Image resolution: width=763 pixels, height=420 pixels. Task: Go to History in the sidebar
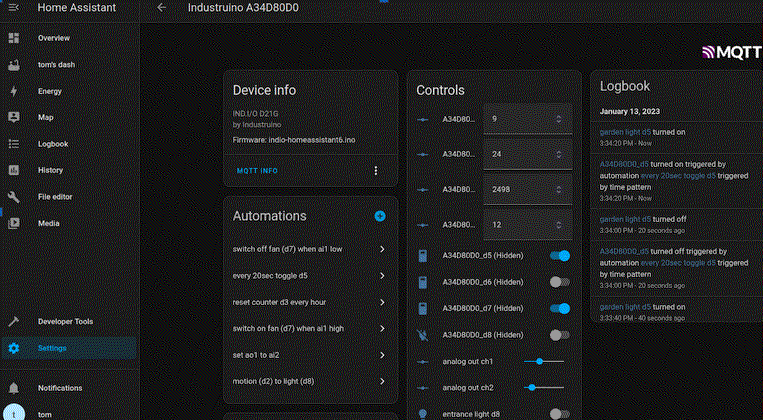[50, 170]
